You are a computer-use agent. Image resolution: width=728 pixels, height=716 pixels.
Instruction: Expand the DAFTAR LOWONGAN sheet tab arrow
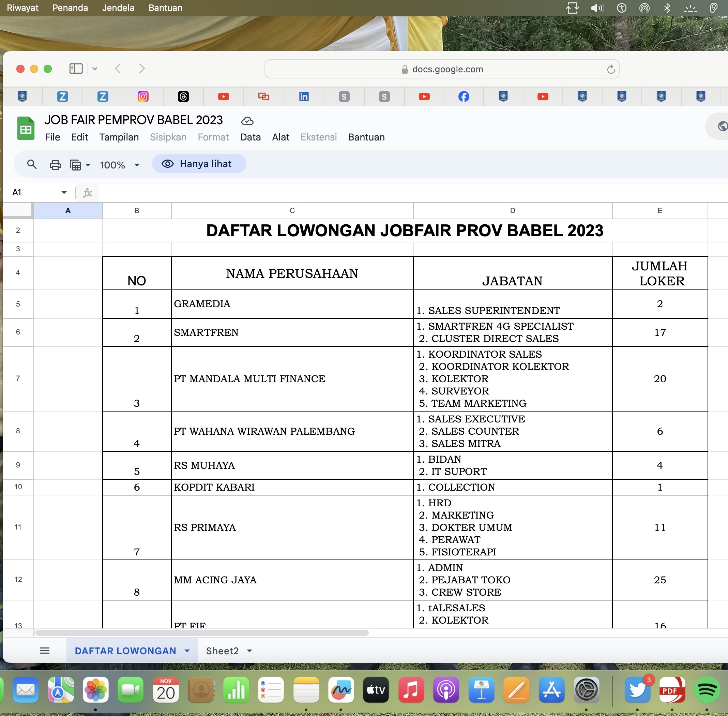tap(187, 651)
